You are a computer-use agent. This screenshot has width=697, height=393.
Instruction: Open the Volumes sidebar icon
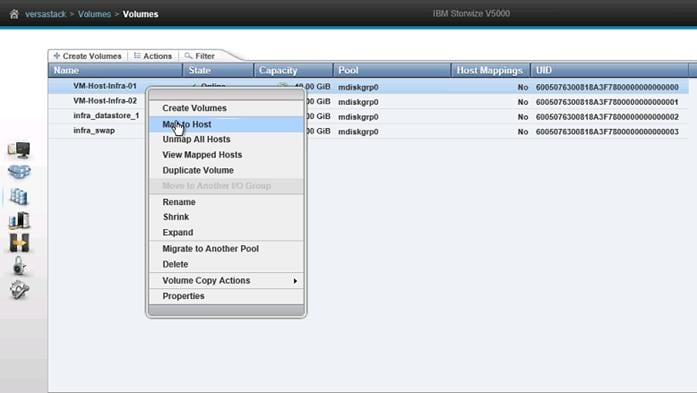19,196
